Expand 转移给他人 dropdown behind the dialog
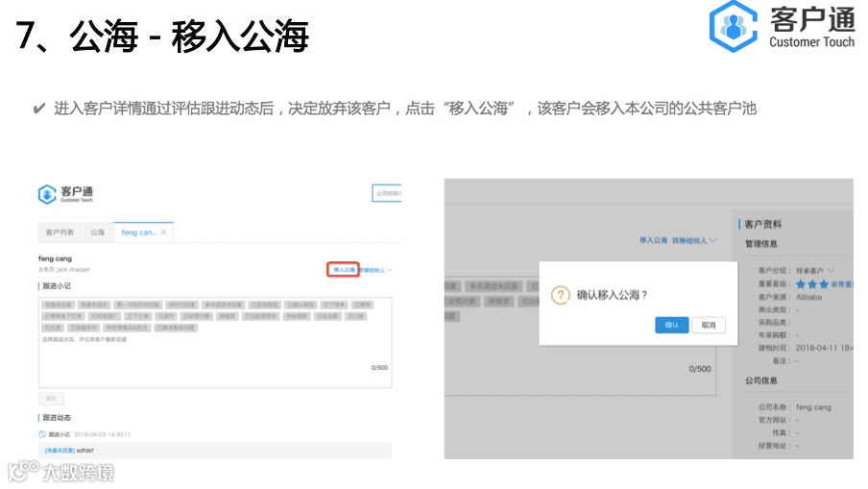 point(694,240)
